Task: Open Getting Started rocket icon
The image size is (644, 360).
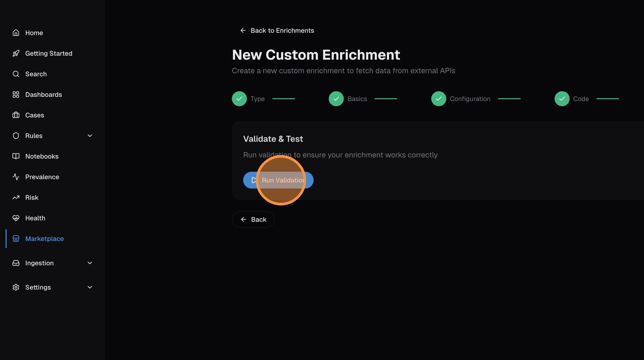Action: pyautogui.click(x=16, y=54)
